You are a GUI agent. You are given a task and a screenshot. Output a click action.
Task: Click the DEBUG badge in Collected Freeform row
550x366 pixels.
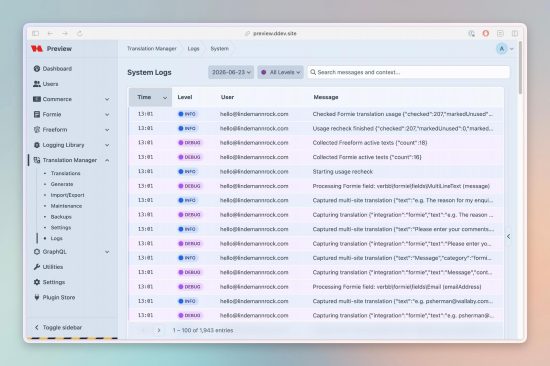pos(190,143)
